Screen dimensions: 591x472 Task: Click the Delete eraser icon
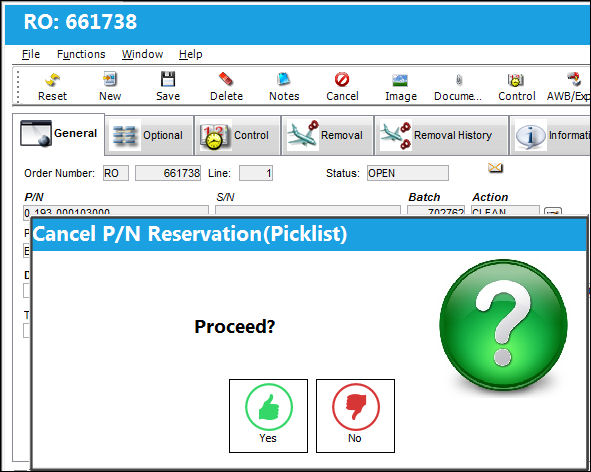(x=226, y=87)
